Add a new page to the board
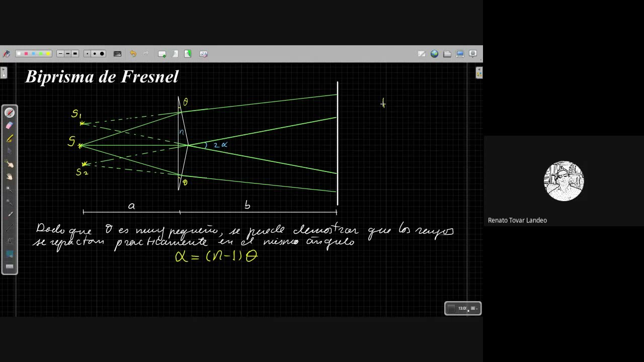This screenshot has height=362, width=644. click(162, 54)
